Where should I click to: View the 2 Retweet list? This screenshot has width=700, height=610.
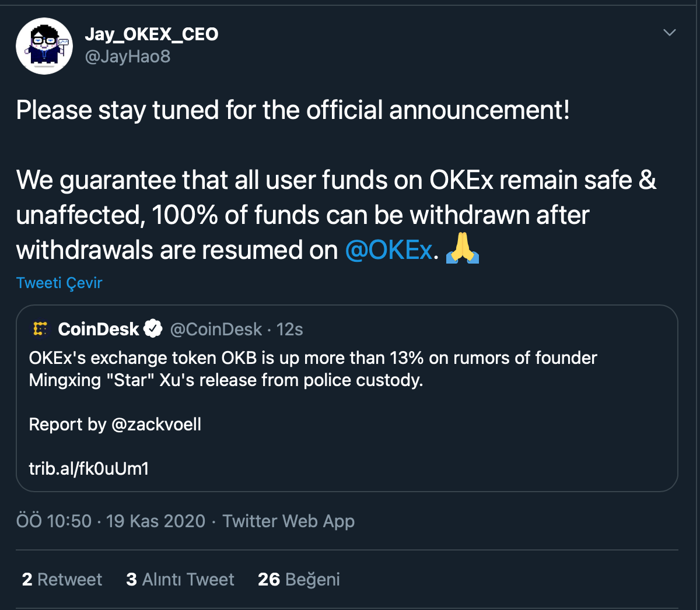tap(62, 579)
